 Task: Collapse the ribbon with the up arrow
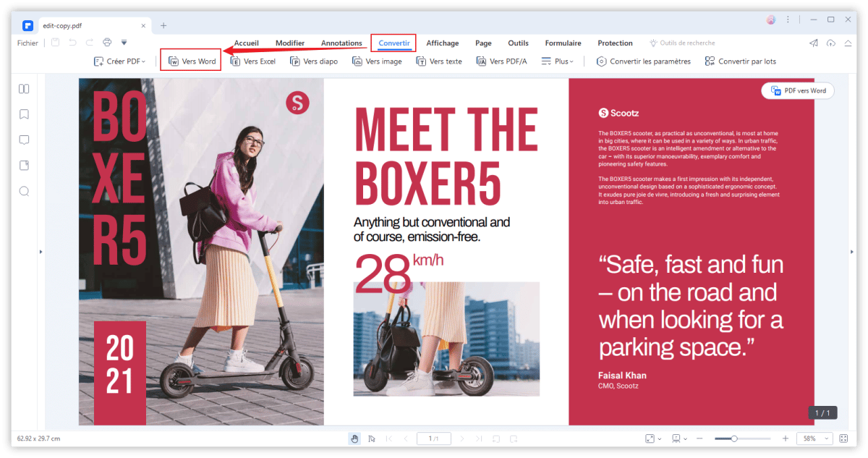tap(848, 43)
